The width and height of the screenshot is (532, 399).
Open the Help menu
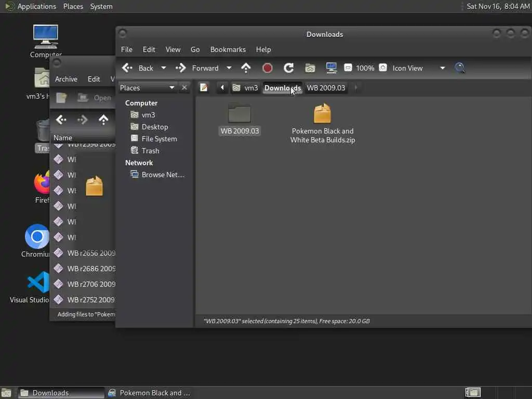click(263, 49)
